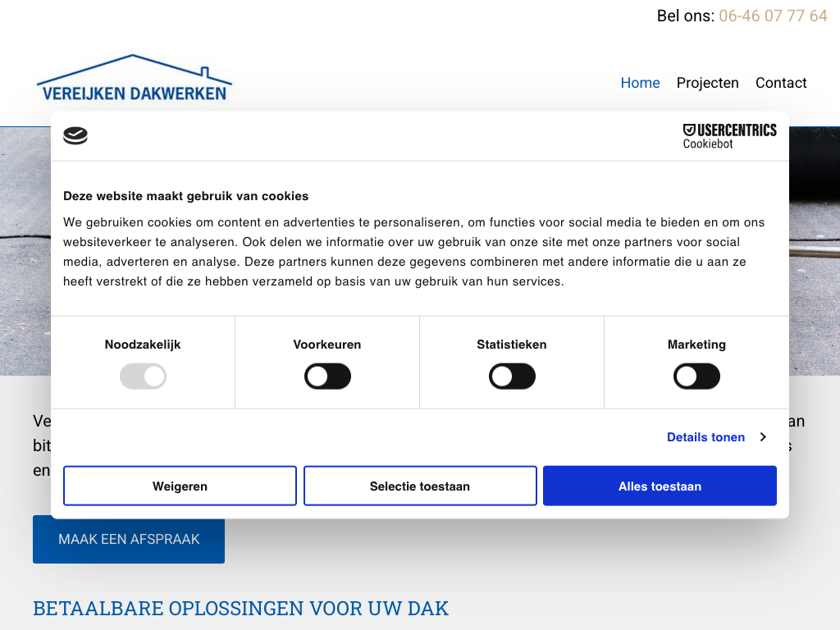Enable the Voorkeuren cookies toggle
Viewport: 840px width, 630px height.
(x=327, y=377)
